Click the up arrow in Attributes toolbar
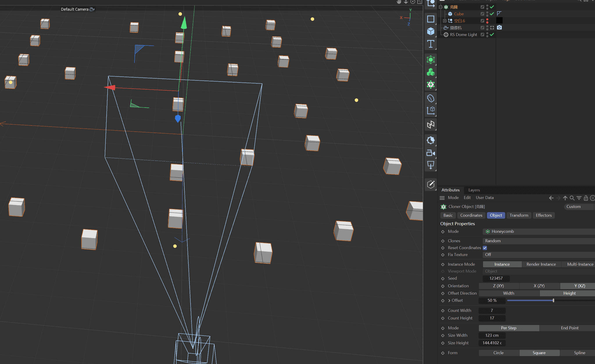The width and height of the screenshot is (595, 364). click(565, 198)
